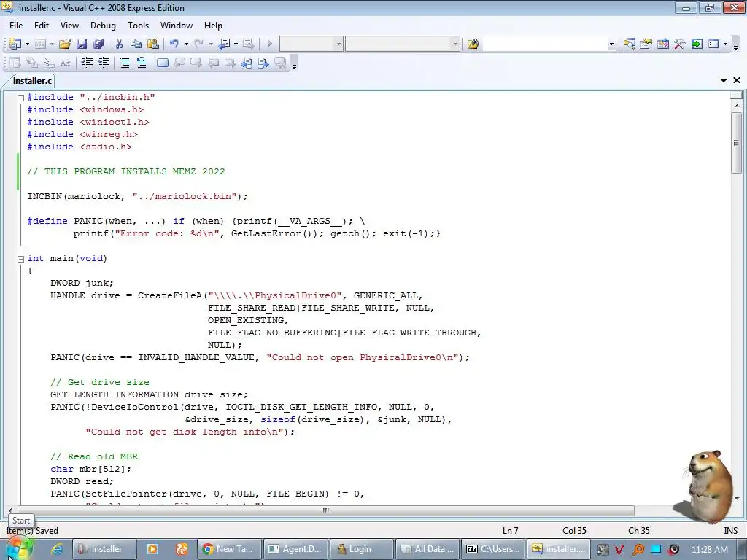Click the scrollbar up arrow
747x560 pixels.
737,105
